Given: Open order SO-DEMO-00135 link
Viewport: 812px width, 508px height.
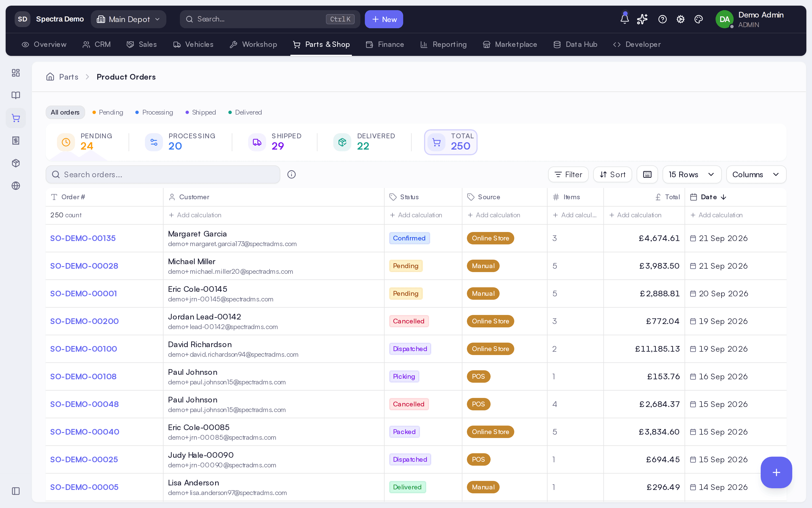Looking at the screenshot, I should tap(83, 238).
